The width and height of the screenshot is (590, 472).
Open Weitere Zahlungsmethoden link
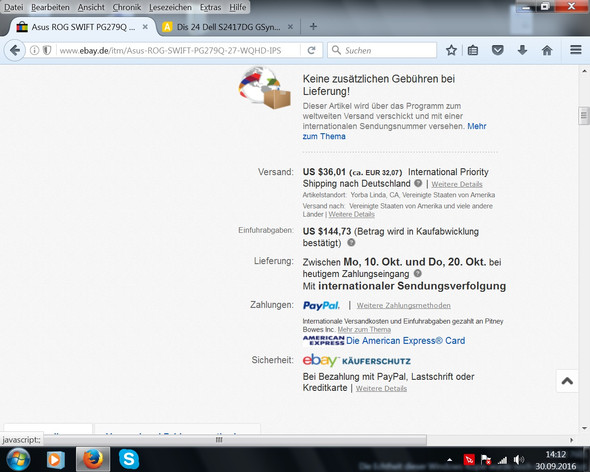403,305
